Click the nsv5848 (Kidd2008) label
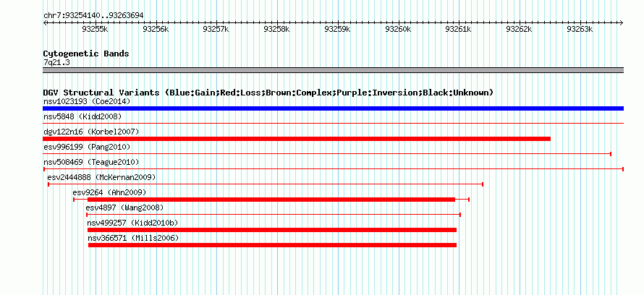This screenshot has width=644, height=295. 82,116
